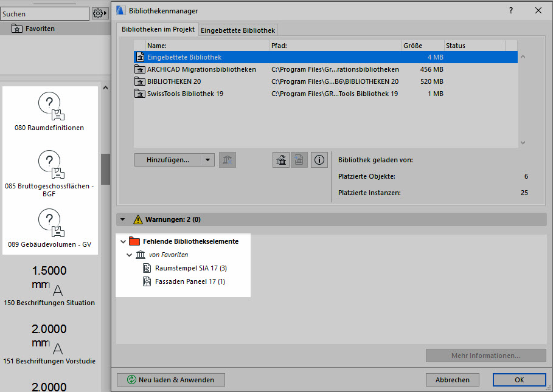
Task: Click Neu laden & Anwenden button
Action: 171,380
